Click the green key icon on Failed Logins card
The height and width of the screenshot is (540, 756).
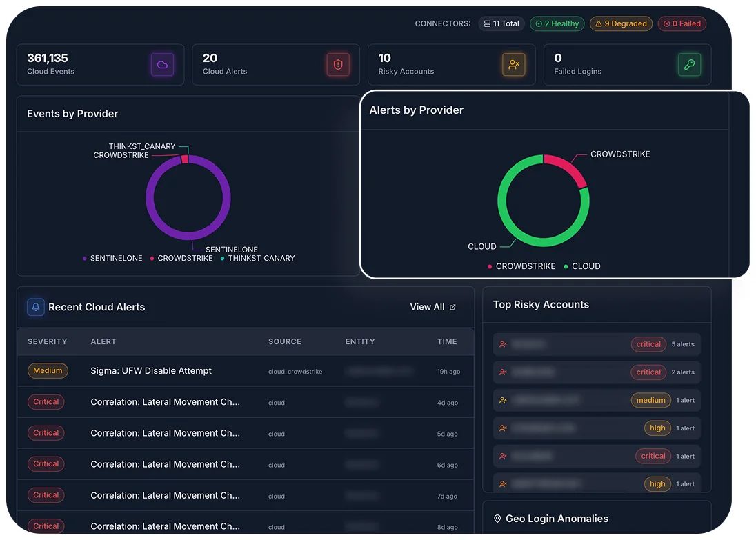[690, 65]
